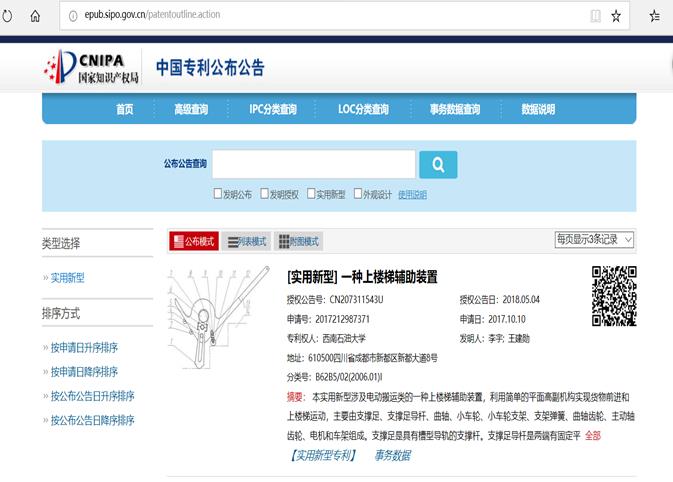Switch to 列表模式 view tab

246,241
